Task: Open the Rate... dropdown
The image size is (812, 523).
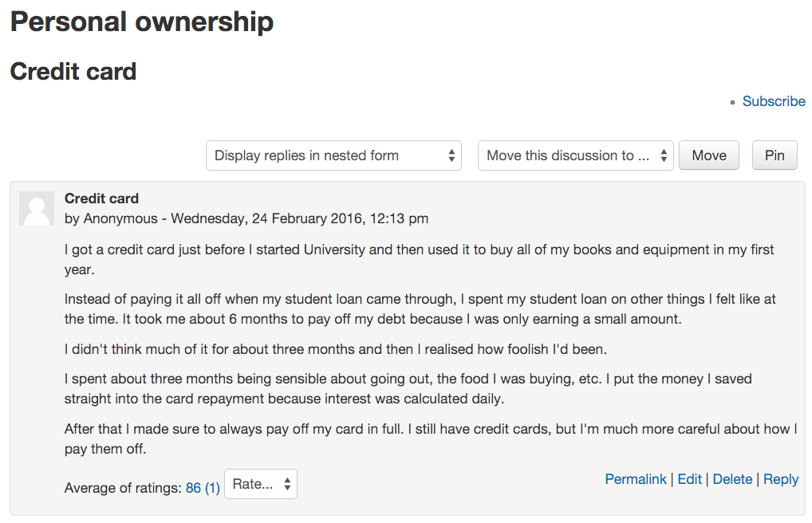Action: pyautogui.click(x=261, y=484)
